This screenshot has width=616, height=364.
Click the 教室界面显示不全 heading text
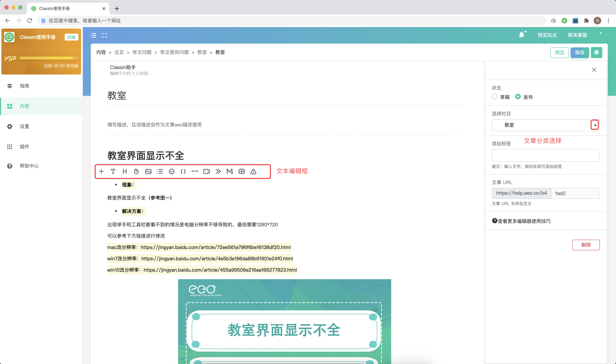tap(146, 156)
